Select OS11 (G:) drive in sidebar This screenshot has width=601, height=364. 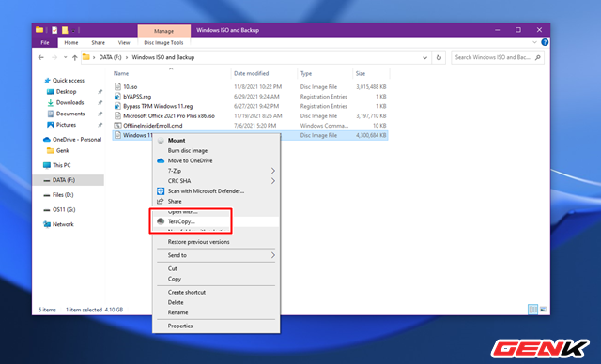pyautogui.click(x=64, y=210)
